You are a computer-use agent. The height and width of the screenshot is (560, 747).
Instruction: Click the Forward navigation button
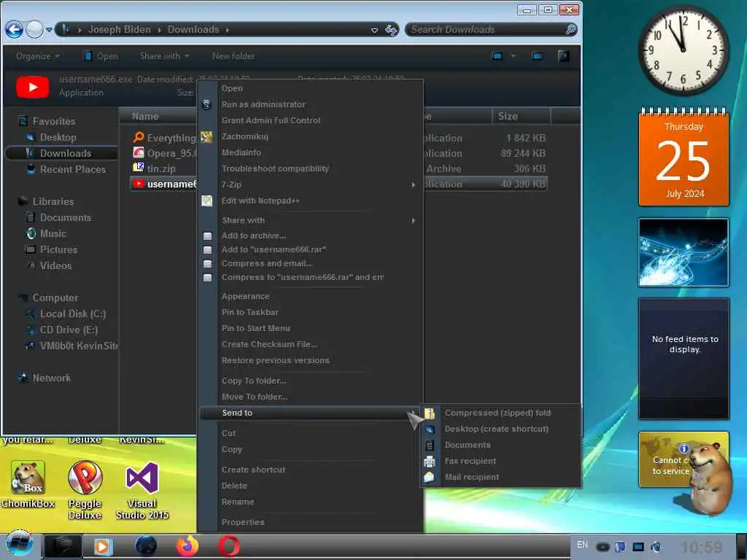pyautogui.click(x=34, y=29)
